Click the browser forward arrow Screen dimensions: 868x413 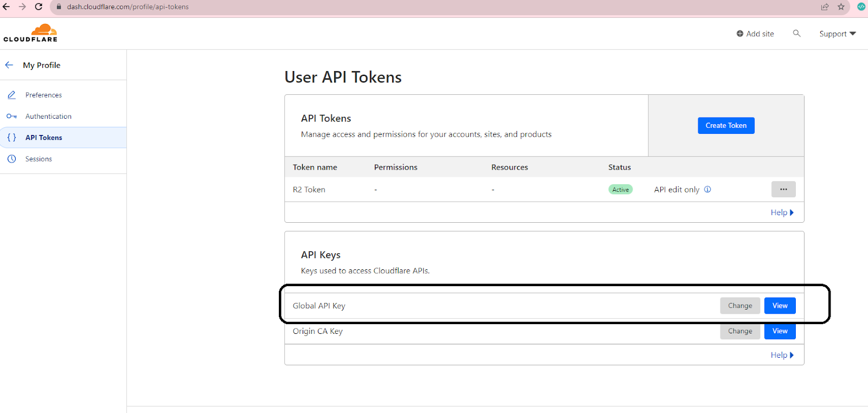[x=22, y=7]
